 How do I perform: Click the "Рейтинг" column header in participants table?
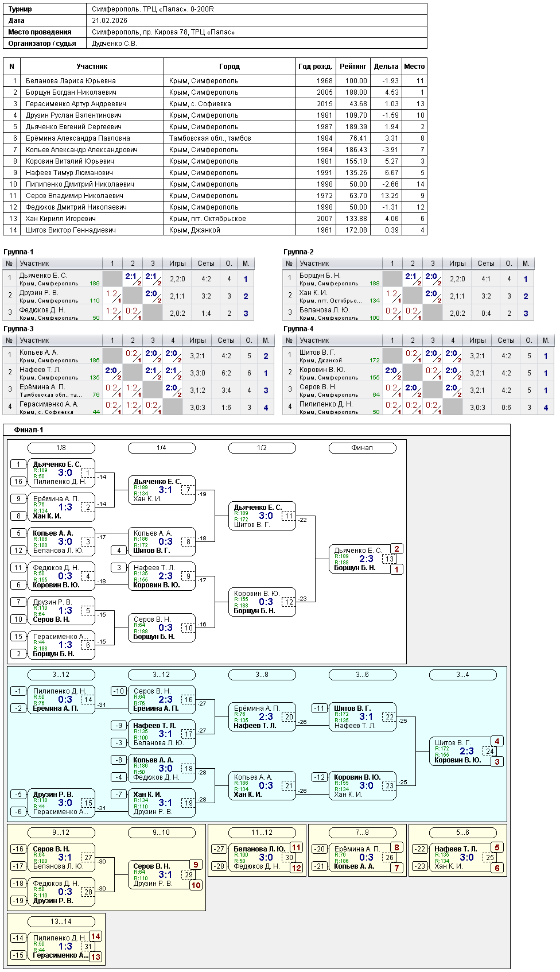353,67
